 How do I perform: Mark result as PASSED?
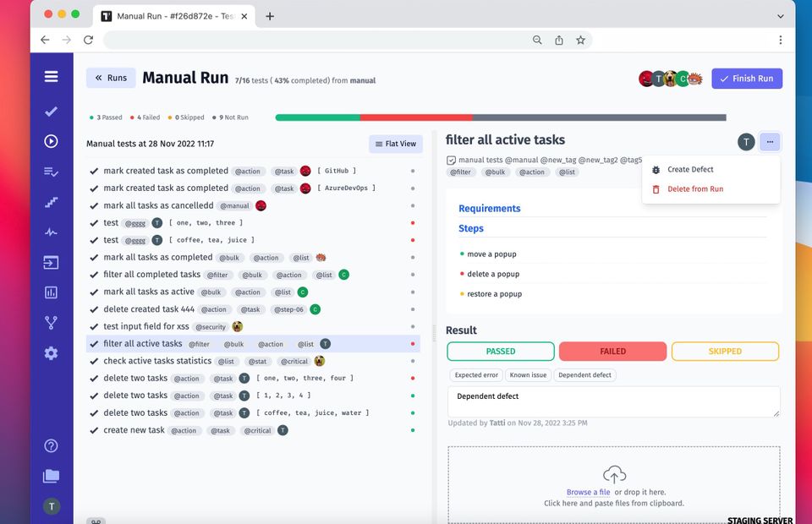500,352
